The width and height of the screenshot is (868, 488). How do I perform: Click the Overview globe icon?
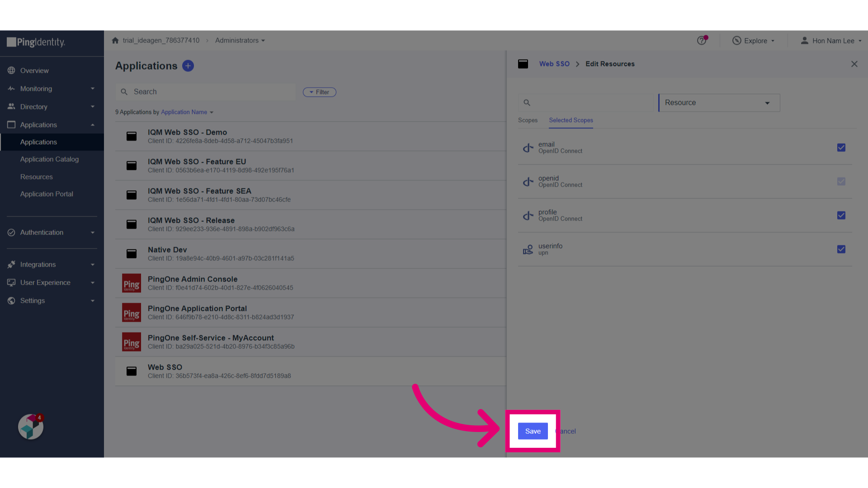click(11, 70)
